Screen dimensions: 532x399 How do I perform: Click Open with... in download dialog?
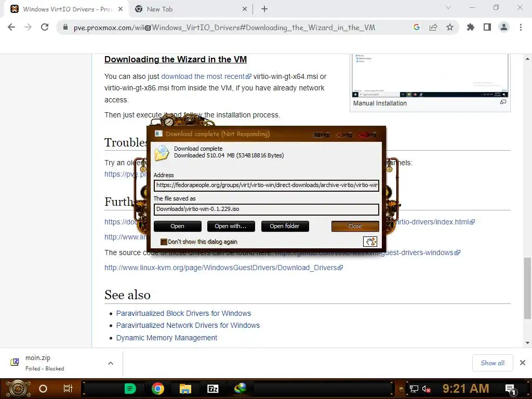[x=231, y=227]
